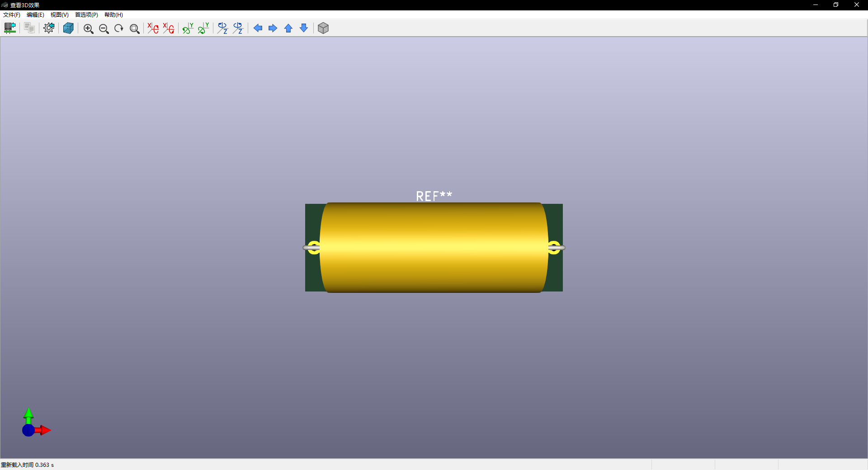
Task: Click the reload board icon
Action: 10,28
